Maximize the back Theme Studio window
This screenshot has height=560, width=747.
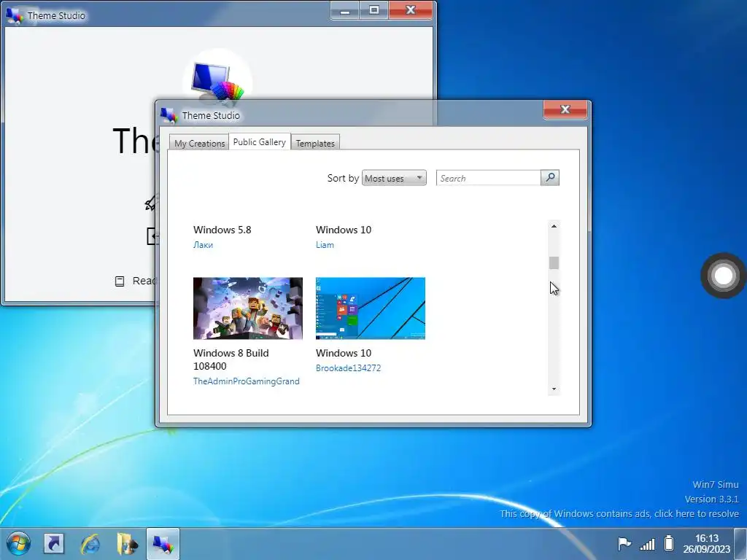click(x=374, y=10)
